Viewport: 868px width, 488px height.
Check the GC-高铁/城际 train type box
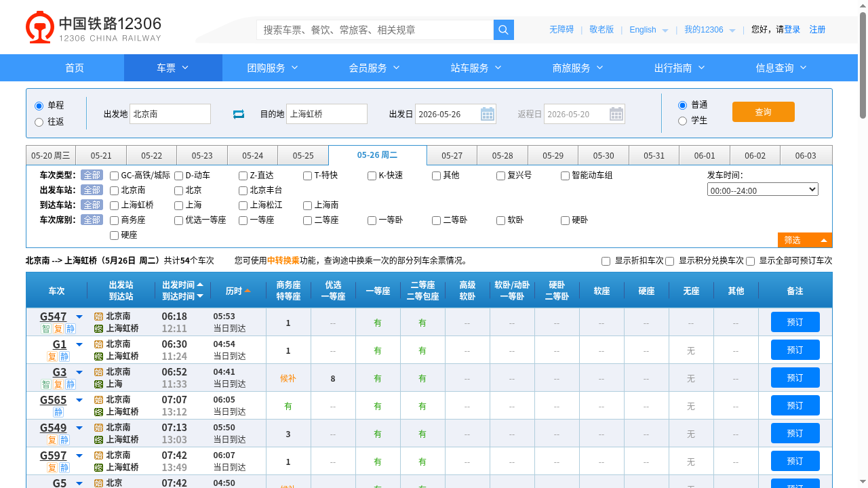click(x=114, y=176)
